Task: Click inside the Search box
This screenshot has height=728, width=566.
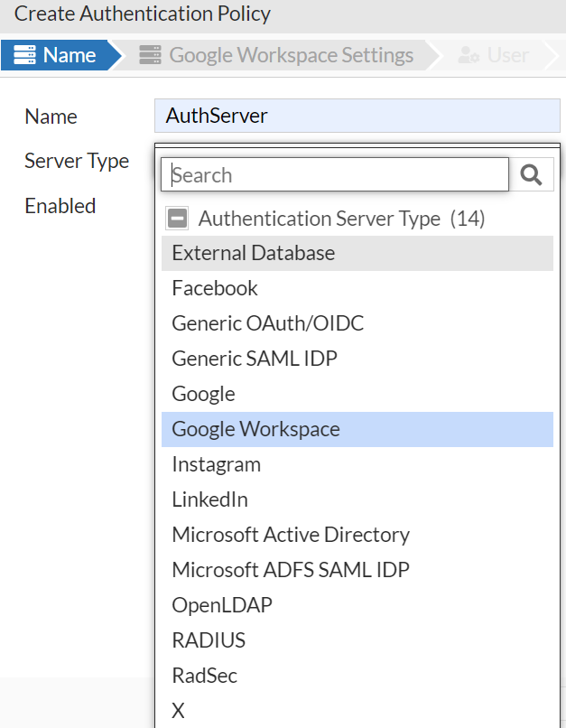Action: point(334,173)
